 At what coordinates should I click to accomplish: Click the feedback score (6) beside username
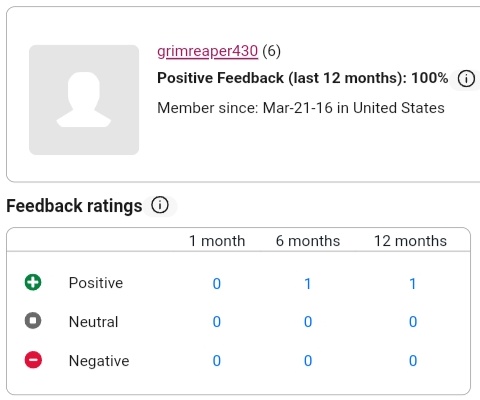pyautogui.click(x=271, y=51)
